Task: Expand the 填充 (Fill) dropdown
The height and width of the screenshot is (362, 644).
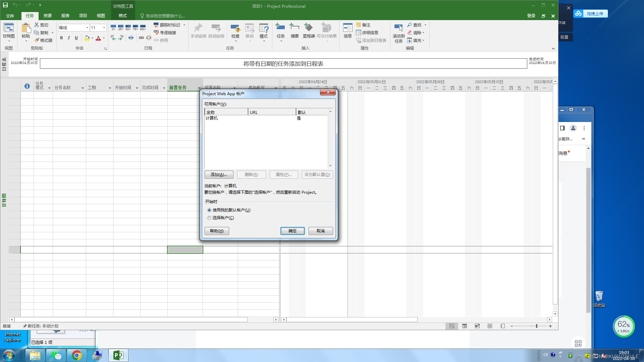Action: (416, 40)
